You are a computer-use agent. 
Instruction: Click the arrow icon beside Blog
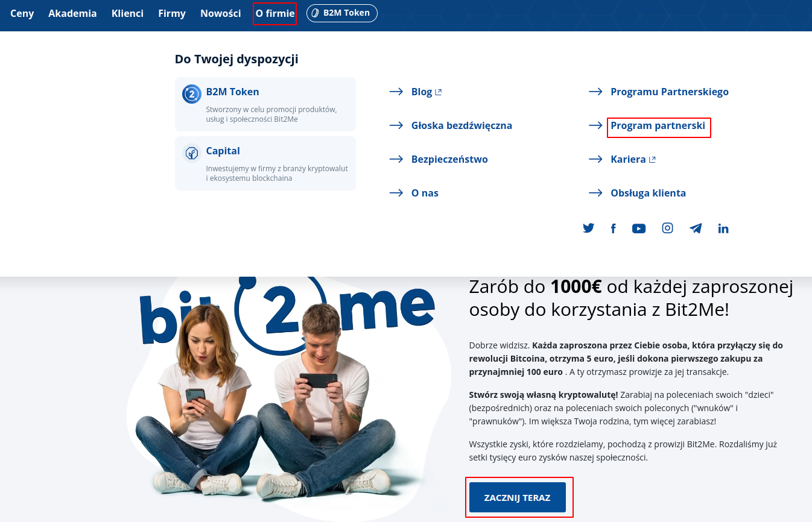[396, 92]
